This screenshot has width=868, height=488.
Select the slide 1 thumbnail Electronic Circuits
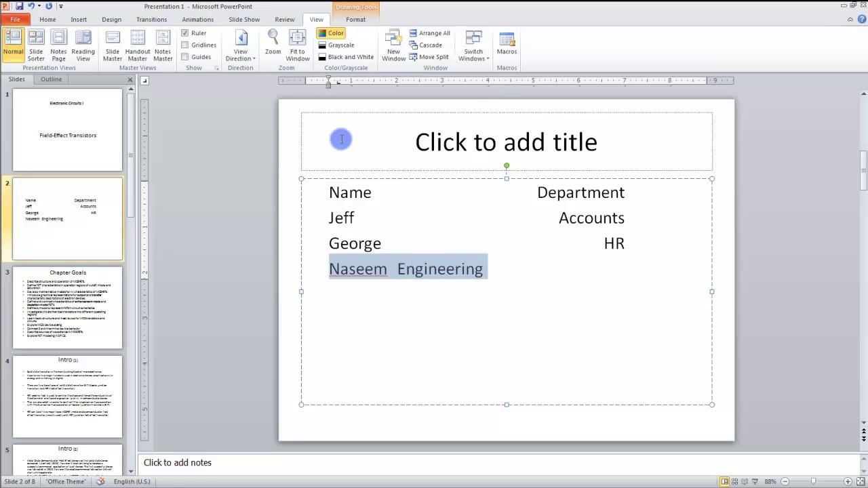[68, 129]
